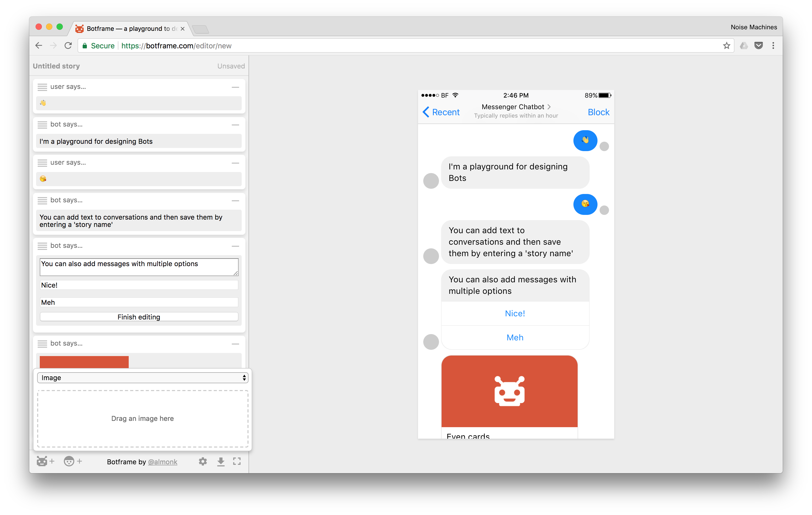The width and height of the screenshot is (812, 515).
Task: Collapse the first 'user says' block
Action: (x=235, y=87)
